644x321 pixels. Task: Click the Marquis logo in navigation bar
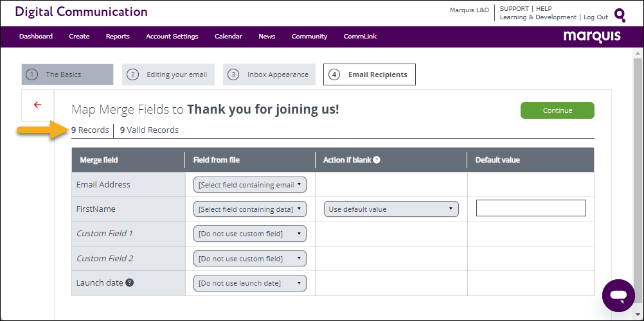pyautogui.click(x=592, y=37)
